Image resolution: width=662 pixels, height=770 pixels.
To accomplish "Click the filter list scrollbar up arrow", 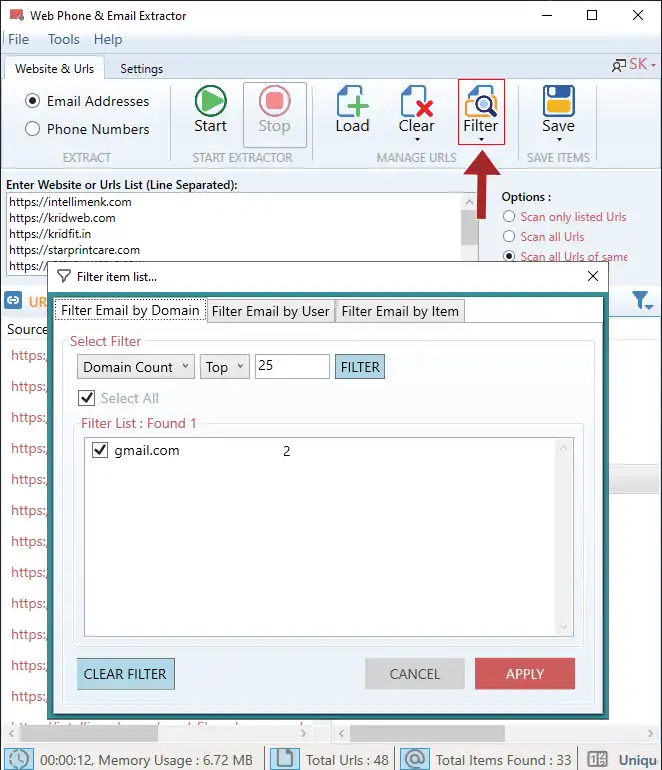I will coord(563,447).
